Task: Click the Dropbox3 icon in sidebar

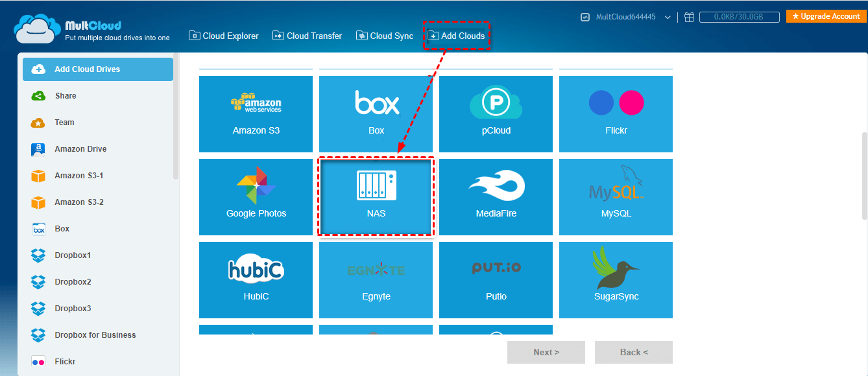Action: (x=38, y=309)
